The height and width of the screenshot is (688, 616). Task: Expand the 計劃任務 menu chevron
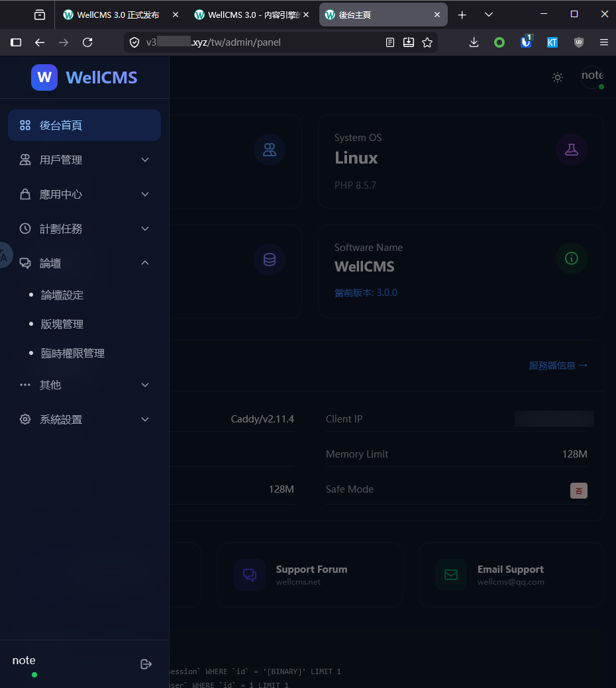click(145, 228)
